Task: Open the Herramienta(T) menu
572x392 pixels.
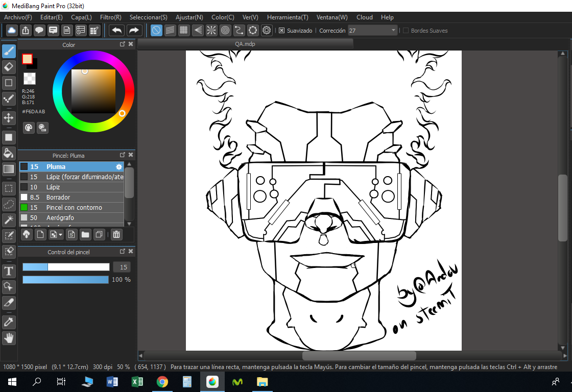Action: point(288,17)
